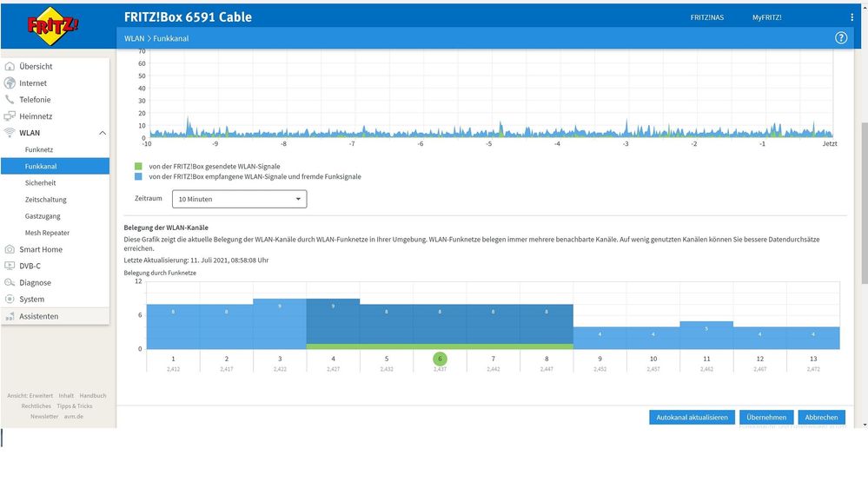Open the Gastzugang settings
The height and width of the screenshot is (488, 868).
[43, 216]
